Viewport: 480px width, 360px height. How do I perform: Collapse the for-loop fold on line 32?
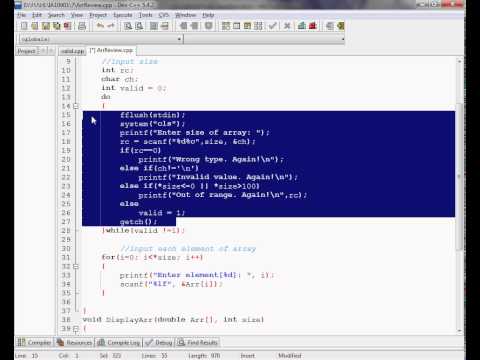(x=76, y=266)
